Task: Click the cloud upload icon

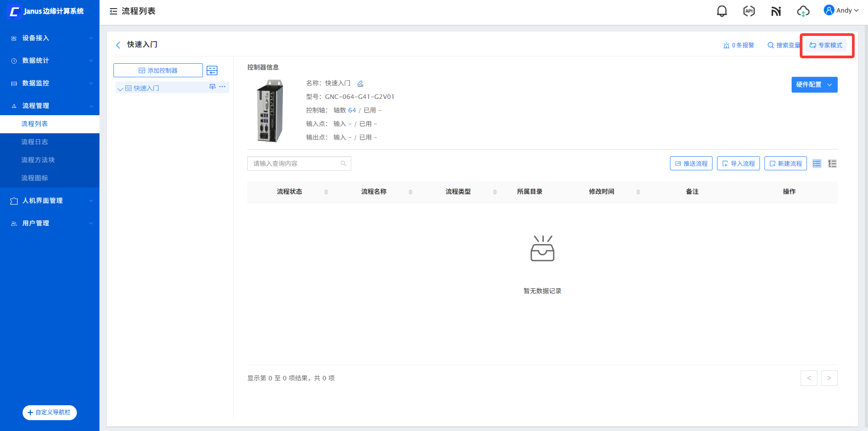Action: coord(803,11)
